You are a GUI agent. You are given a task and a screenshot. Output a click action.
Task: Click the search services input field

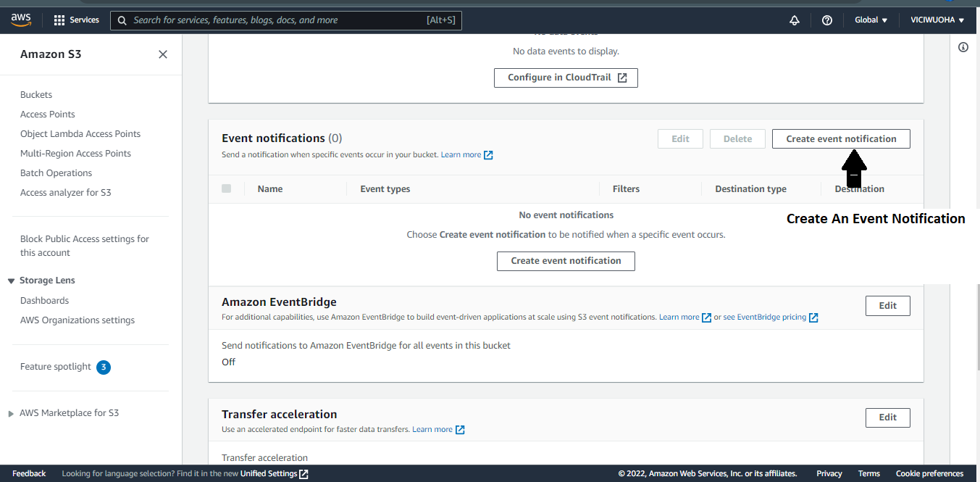click(286, 20)
